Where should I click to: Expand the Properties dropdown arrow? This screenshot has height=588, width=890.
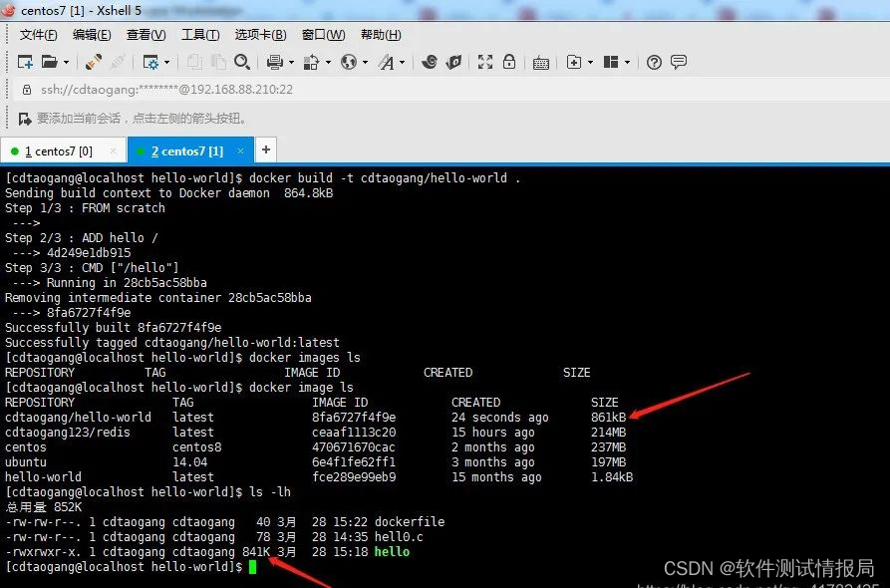pyautogui.click(x=166, y=62)
